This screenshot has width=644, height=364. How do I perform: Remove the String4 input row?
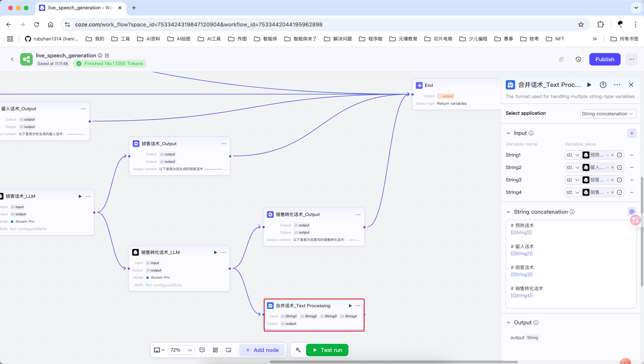(x=632, y=192)
